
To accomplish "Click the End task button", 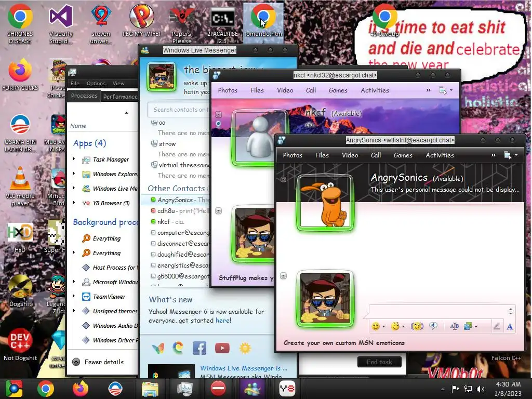I will pyautogui.click(x=379, y=362).
